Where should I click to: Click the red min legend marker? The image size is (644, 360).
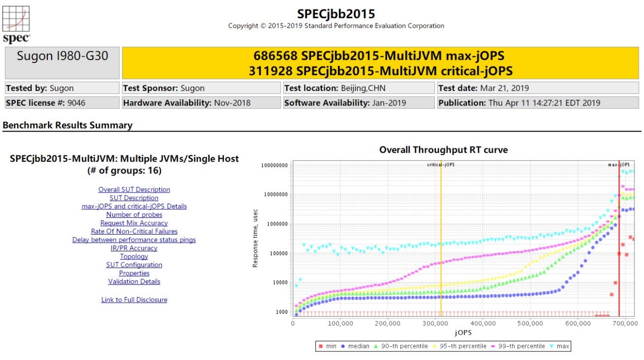pyautogui.click(x=320, y=346)
